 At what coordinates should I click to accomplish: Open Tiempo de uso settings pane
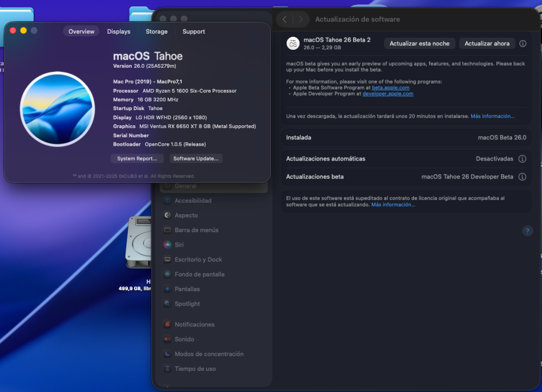(214, 369)
